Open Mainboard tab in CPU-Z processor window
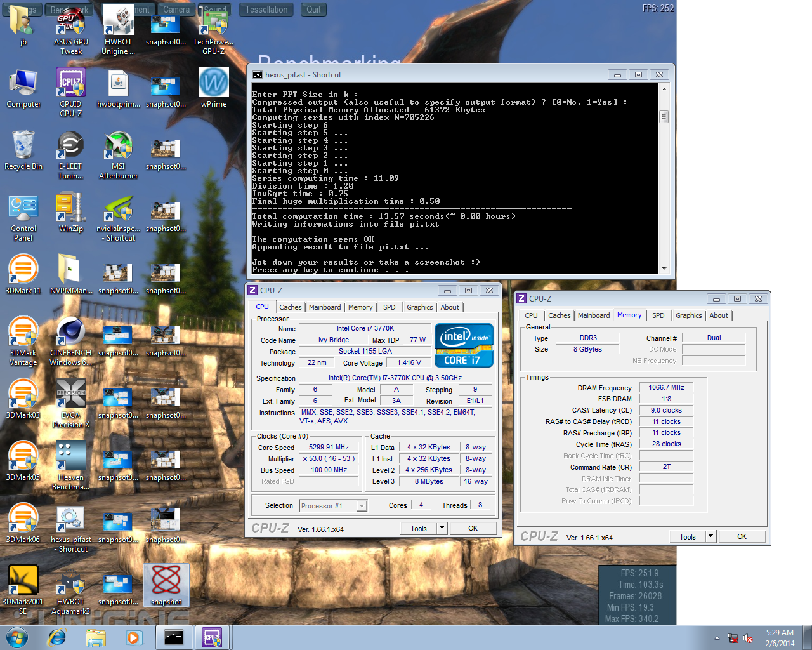812x650 pixels. point(325,307)
